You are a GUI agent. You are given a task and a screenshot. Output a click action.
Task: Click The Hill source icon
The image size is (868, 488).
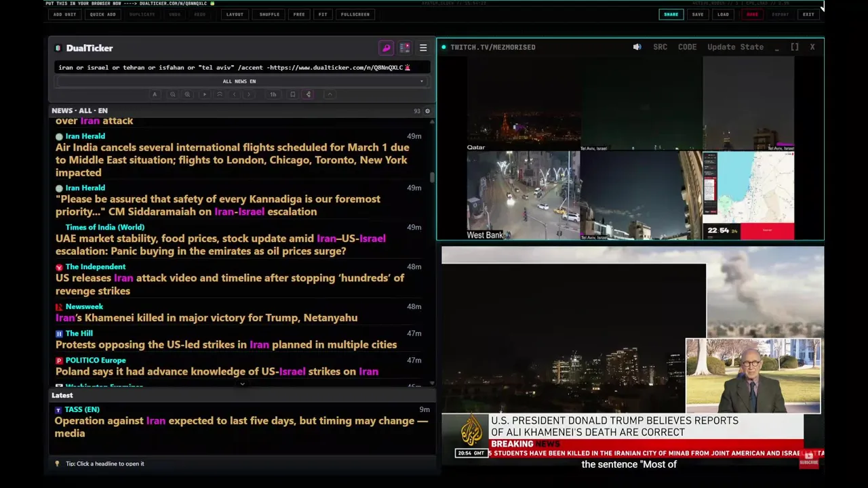click(x=59, y=333)
